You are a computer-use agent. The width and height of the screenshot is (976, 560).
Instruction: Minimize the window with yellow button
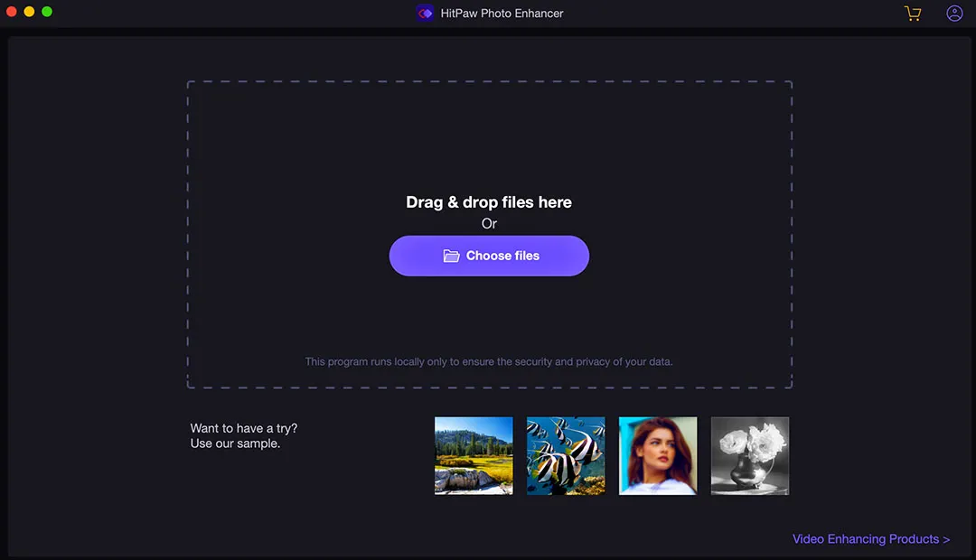pos(29,11)
